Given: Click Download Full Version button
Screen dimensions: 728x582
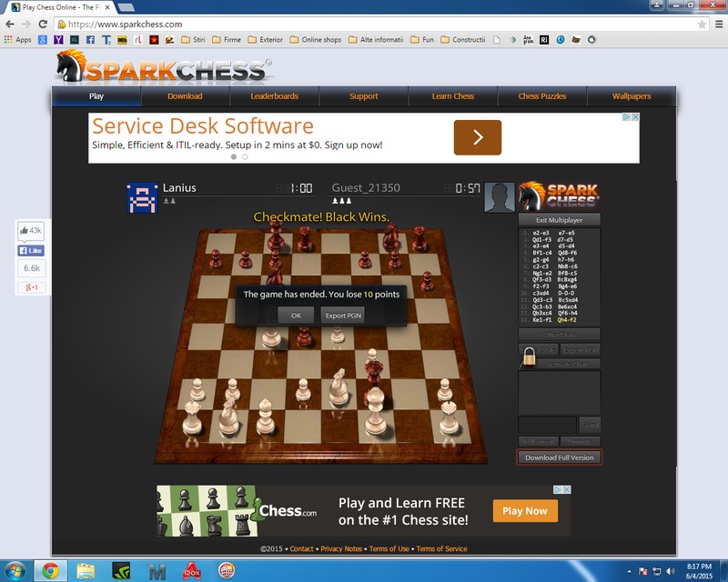Looking at the screenshot, I should (x=559, y=457).
